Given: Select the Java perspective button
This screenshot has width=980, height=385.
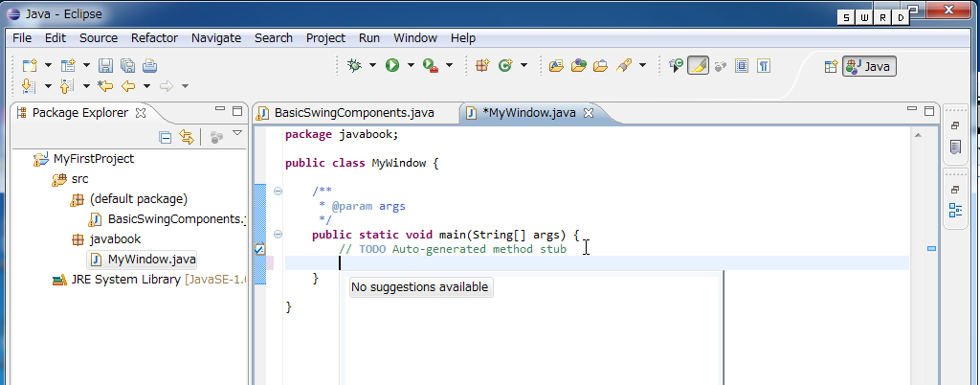Looking at the screenshot, I should click(x=869, y=66).
